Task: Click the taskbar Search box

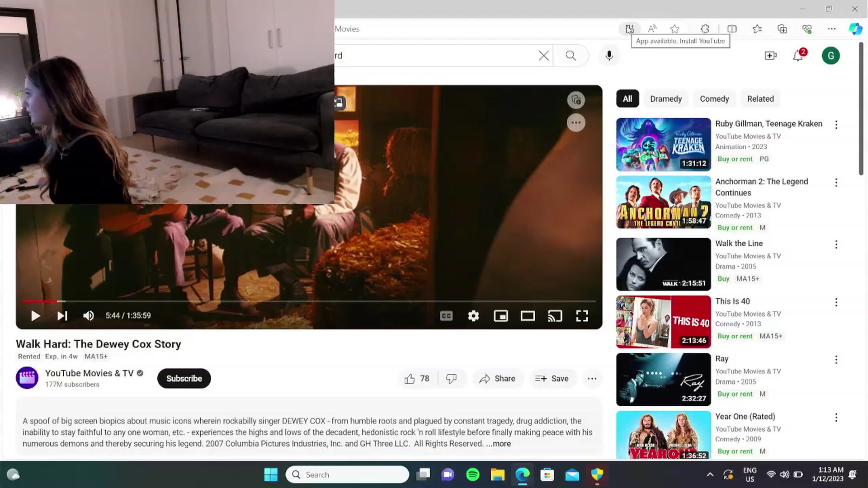Action: (347, 474)
